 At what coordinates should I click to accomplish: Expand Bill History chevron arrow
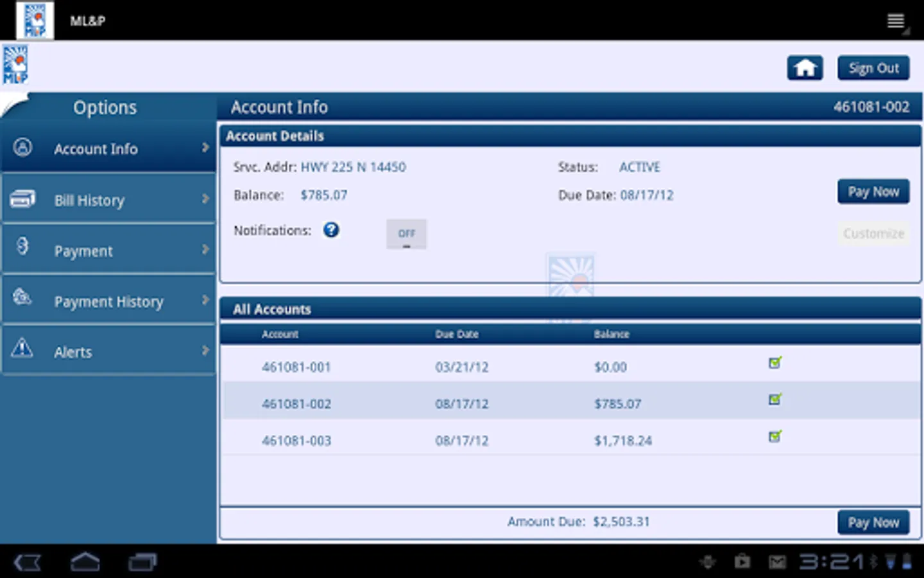(x=205, y=199)
